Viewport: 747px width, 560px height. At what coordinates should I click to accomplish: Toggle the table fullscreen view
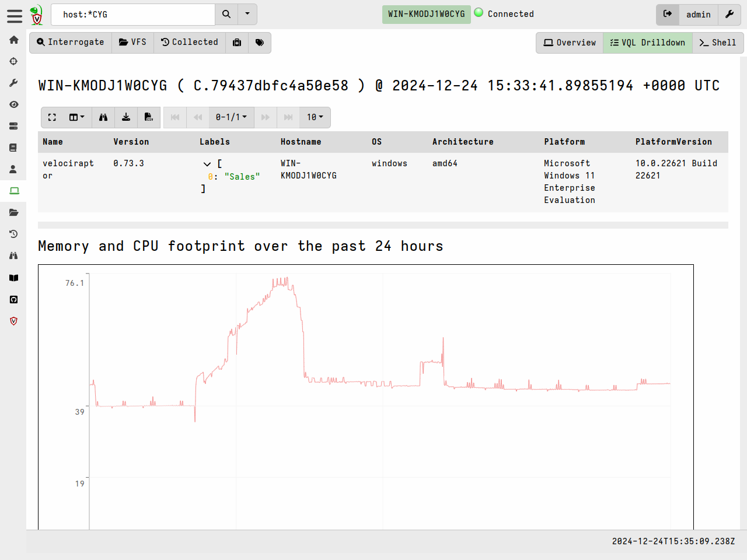coord(52,117)
